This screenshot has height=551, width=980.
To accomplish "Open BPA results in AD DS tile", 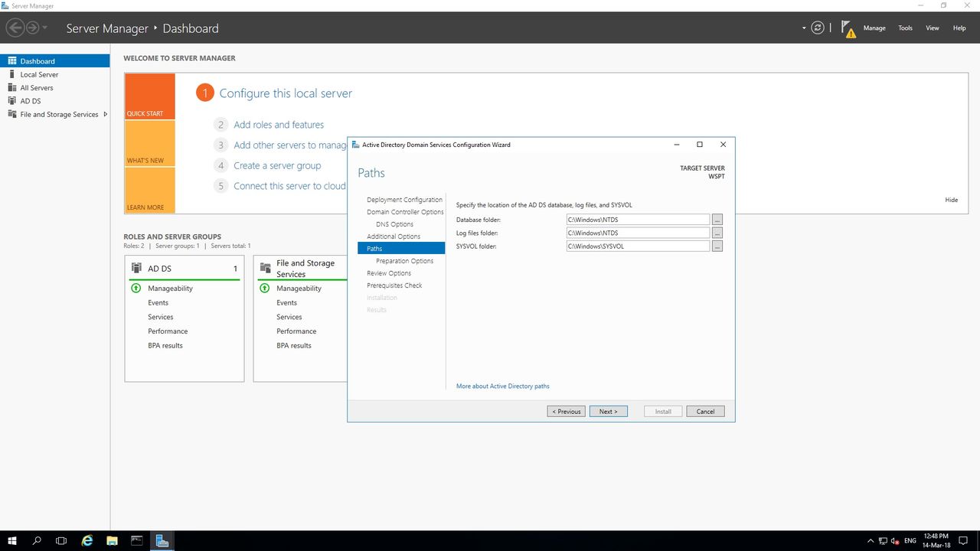I will coord(165,346).
